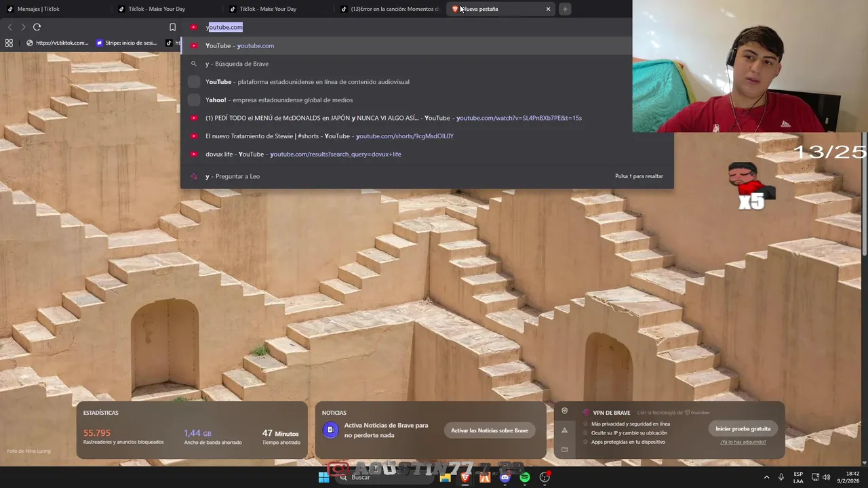Select the Brave Rewards triangle icon in widget sidebar
The width and height of the screenshot is (868, 488).
point(564,430)
